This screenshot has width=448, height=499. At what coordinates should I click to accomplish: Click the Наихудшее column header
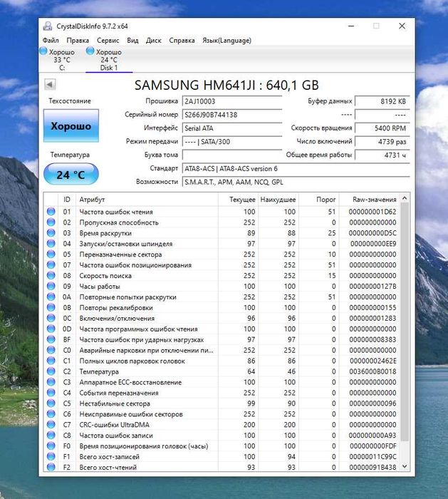(278, 200)
